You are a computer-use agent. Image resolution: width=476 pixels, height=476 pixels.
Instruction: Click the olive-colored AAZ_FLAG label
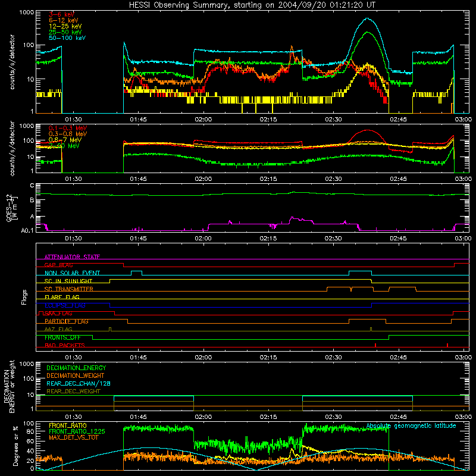point(58,329)
